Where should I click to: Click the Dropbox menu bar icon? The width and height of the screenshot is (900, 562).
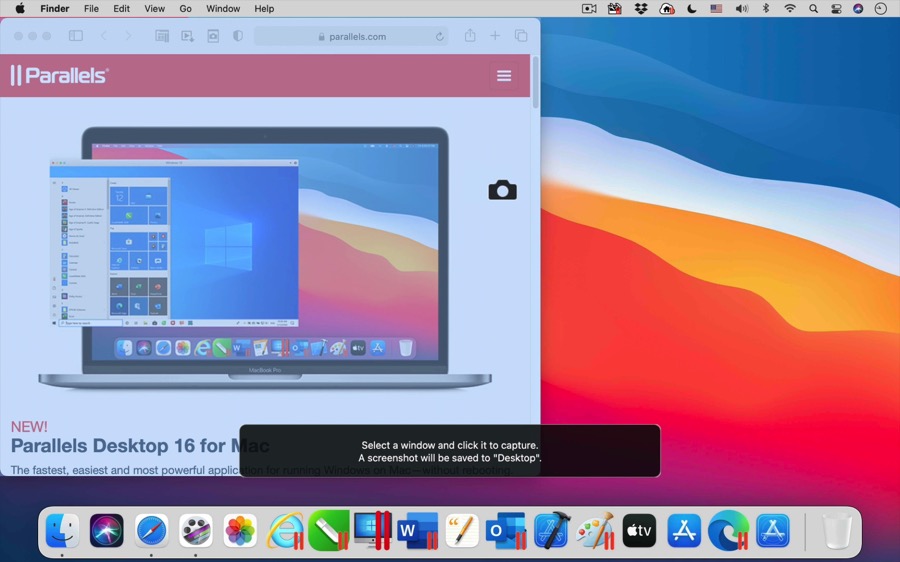641,9
